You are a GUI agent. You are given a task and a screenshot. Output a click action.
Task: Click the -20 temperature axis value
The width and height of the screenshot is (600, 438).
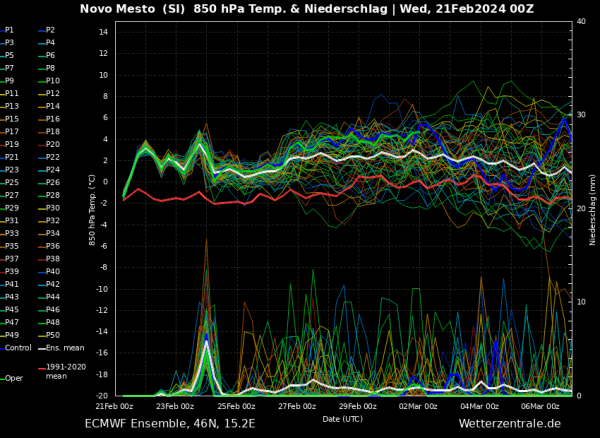pyautogui.click(x=102, y=396)
